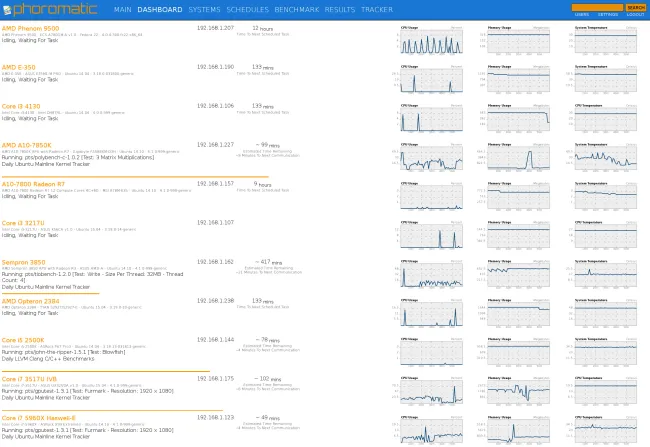Click the orange progress bar under AMD A10-7850K
Viewport: 650px width, 447px height.
(135, 177)
